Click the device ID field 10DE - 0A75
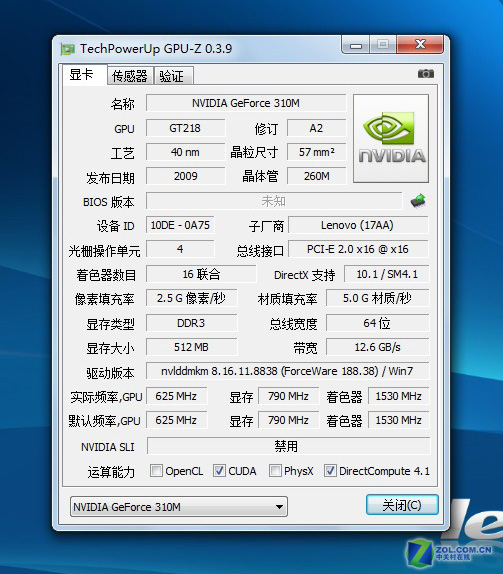The height and width of the screenshot is (574, 503). (x=180, y=225)
